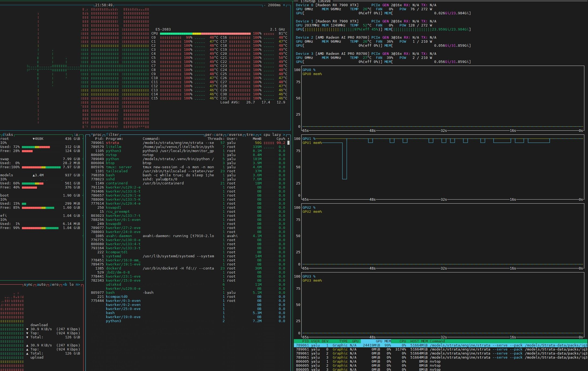Select the litellm process row
This screenshot has width=588, height=371.
pos(188,147)
